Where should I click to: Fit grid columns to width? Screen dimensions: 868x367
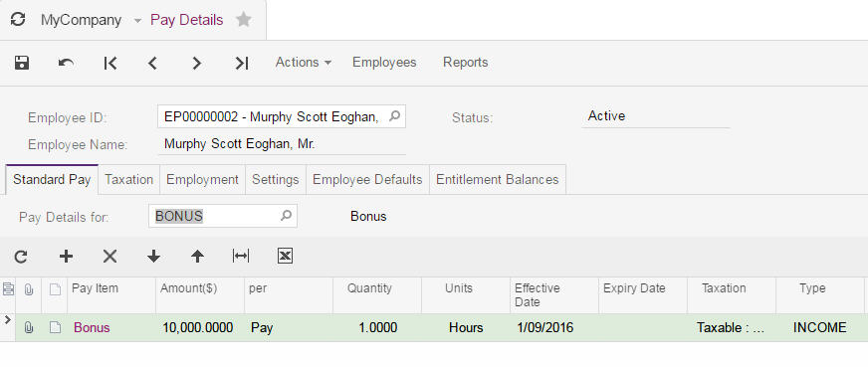[241, 256]
